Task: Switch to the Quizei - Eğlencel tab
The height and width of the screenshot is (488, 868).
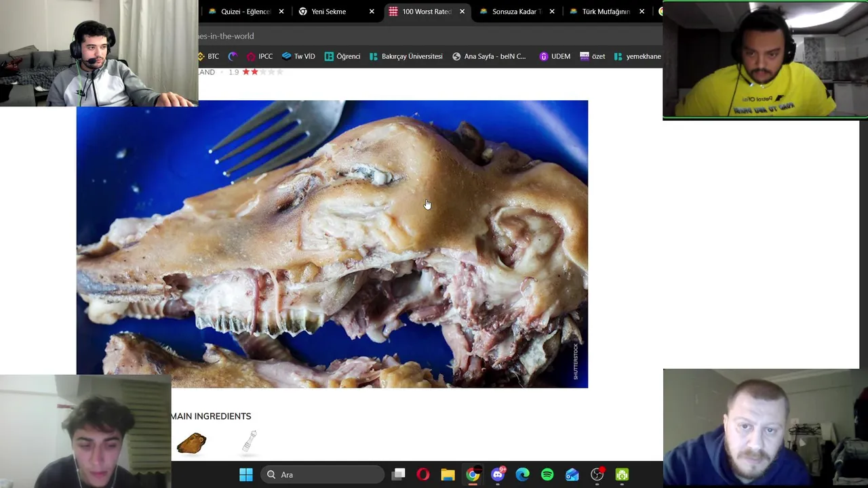Action: pos(244,12)
